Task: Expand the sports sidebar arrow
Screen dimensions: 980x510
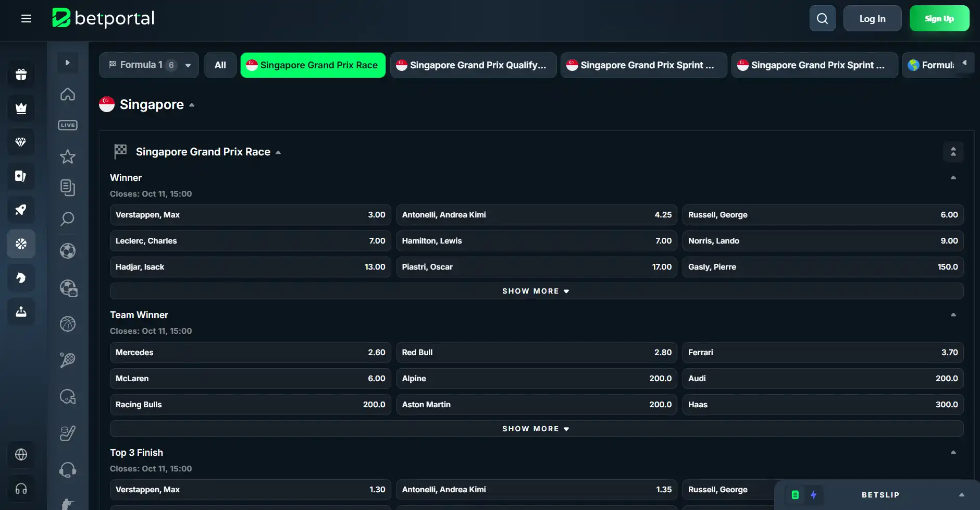Action: tap(68, 63)
